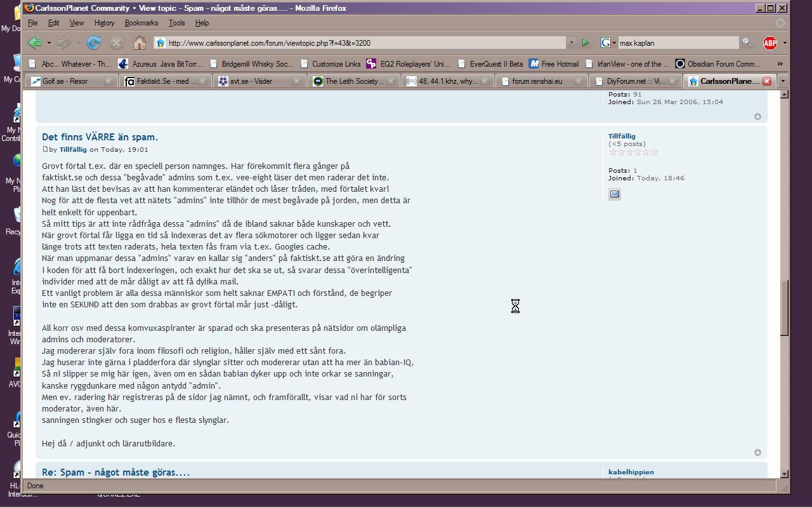Open the URL history dropdown
Screen dimensions: 812x508
click(x=571, y=43)
